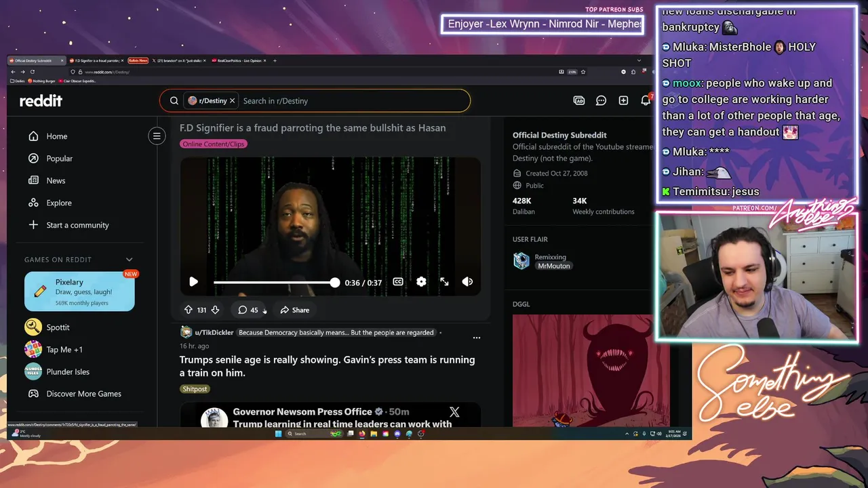Open the Nothing Burger bookmark
Screen dimensions: 868x488
42,81
